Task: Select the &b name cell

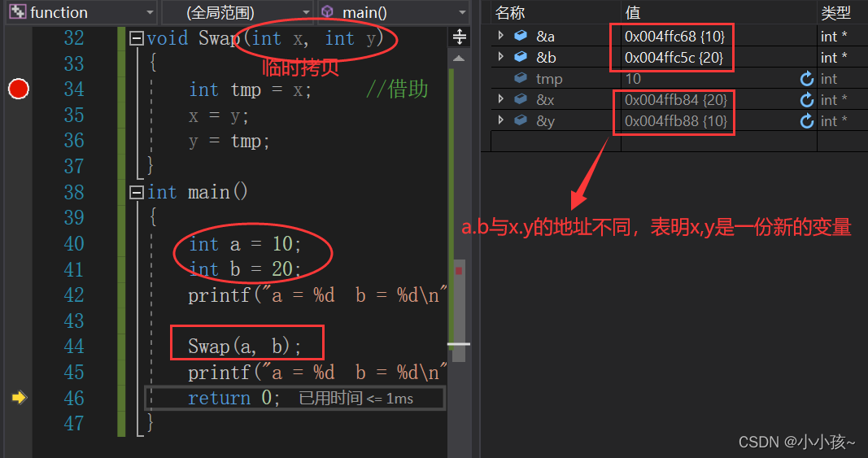Action: [x=546, y=58]
